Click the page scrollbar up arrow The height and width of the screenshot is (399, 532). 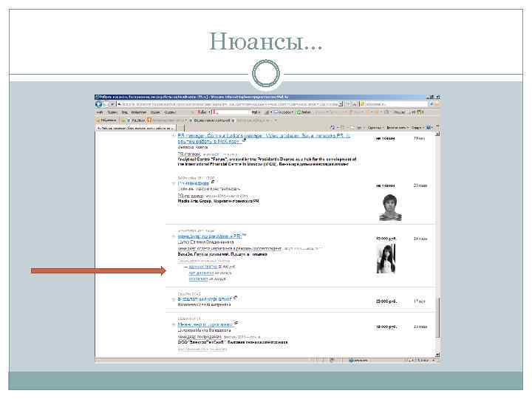point(437,134)
